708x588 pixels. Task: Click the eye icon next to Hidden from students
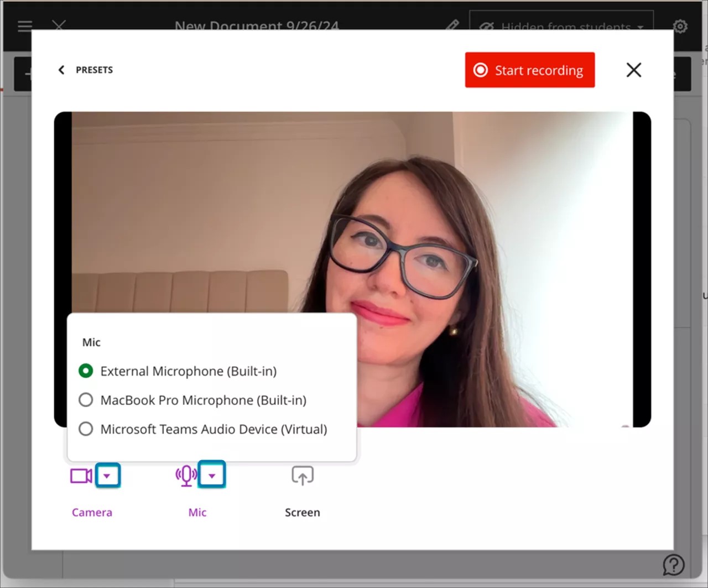486,26
